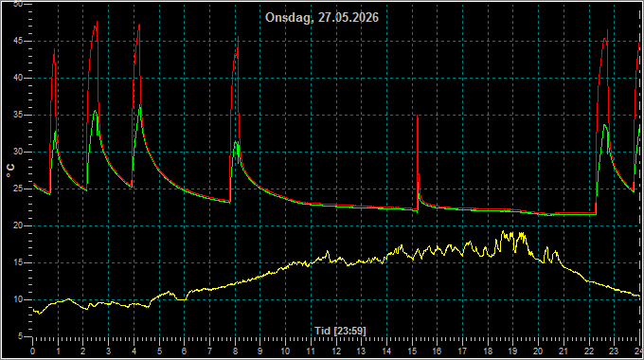Click the chart title Onsdag, 27.05.2026

(322, 18)
